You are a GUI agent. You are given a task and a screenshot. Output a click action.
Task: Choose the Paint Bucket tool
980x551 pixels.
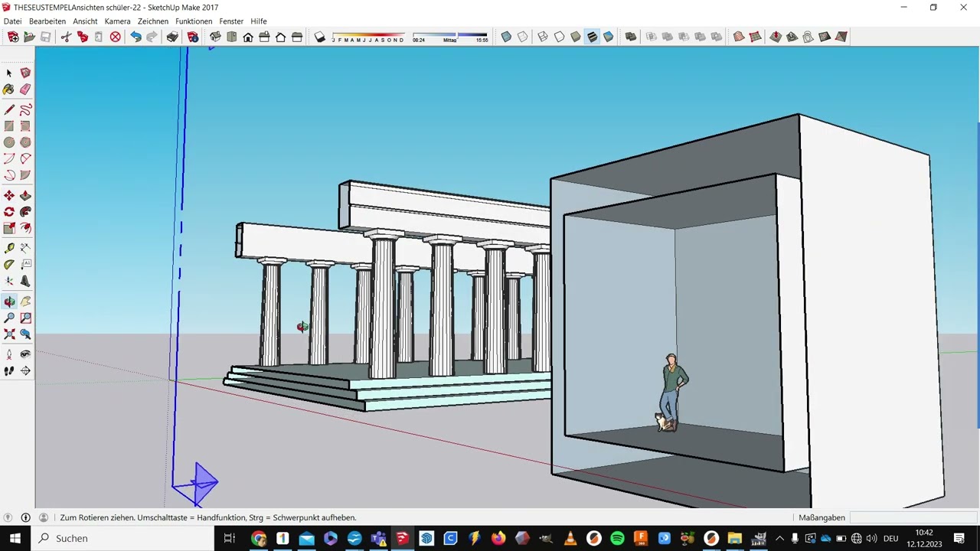[9, 89]
